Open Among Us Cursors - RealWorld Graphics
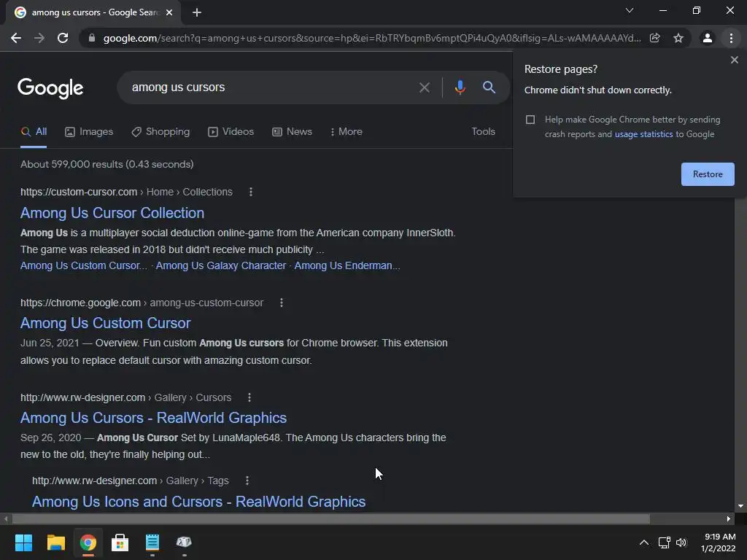 [x=153, y=418]
